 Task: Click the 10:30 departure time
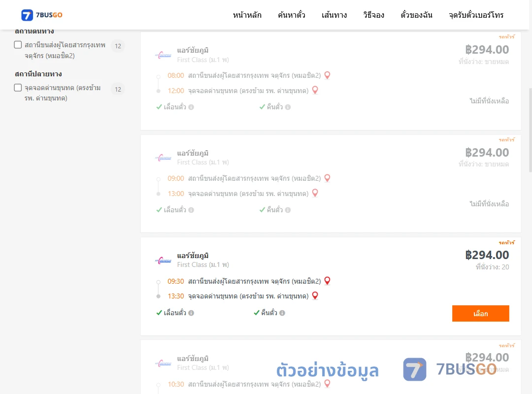(176, 384)
